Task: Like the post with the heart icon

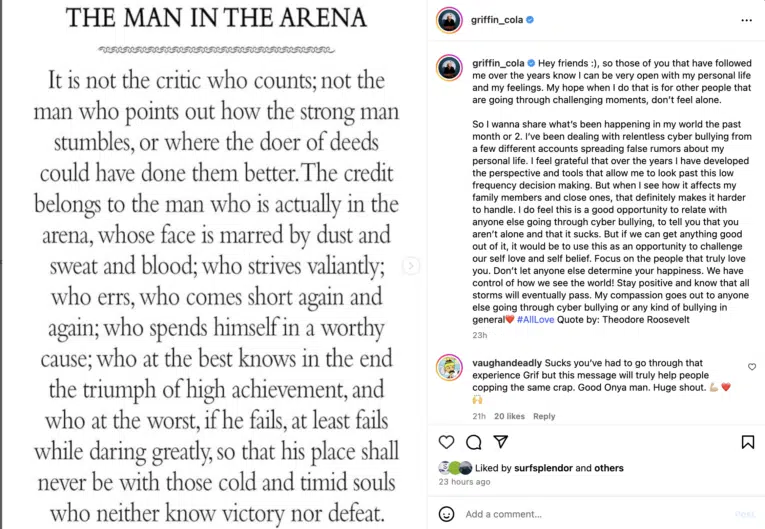Action: pyautogui.click(x=446, y=442)
